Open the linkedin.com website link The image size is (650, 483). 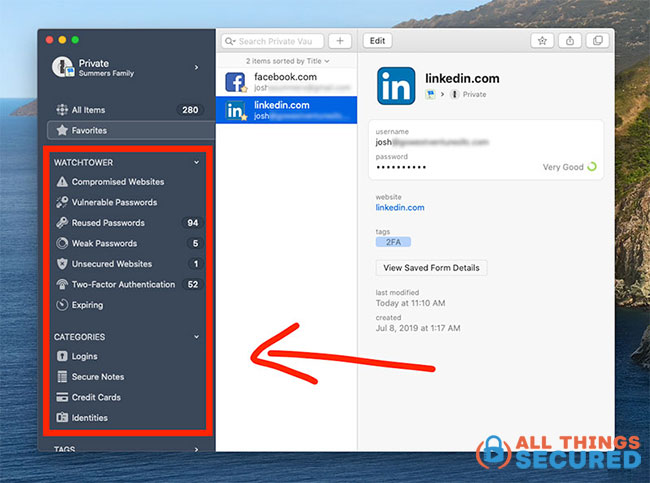pyautogui.click(x=400, y=207)
